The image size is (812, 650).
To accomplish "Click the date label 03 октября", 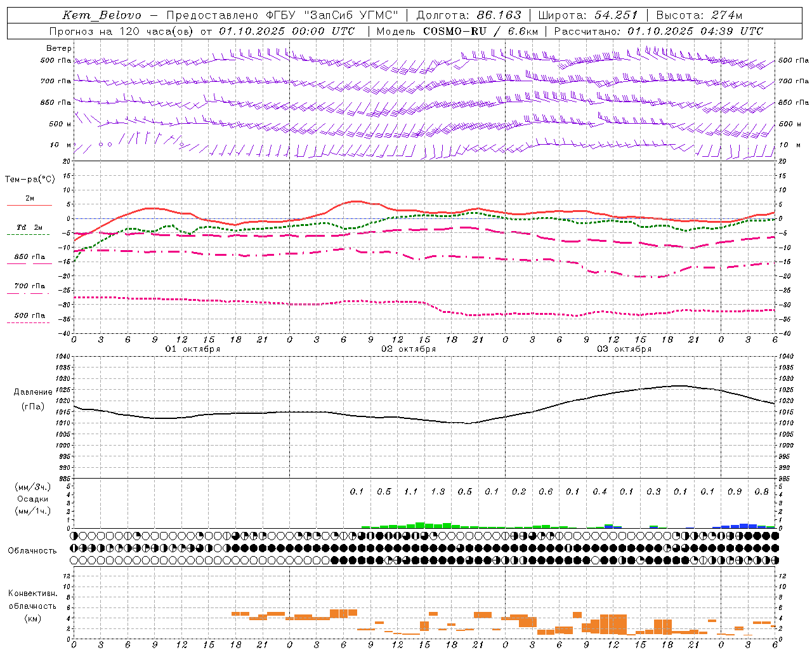I will click(x=624, y=349).
